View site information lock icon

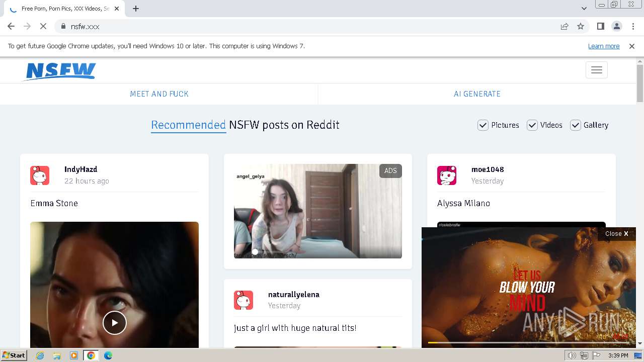tap(63, 26)
